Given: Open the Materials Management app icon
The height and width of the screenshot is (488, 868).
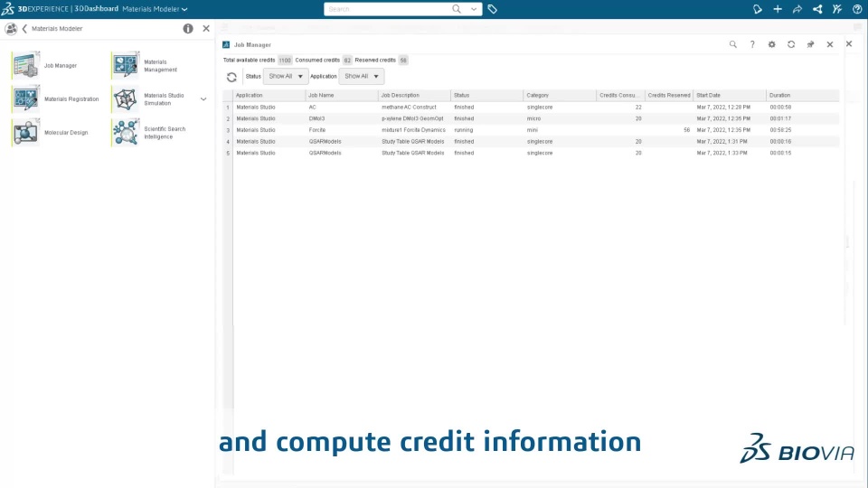Looking at the screenshot, I should click(x=125, y=65).
